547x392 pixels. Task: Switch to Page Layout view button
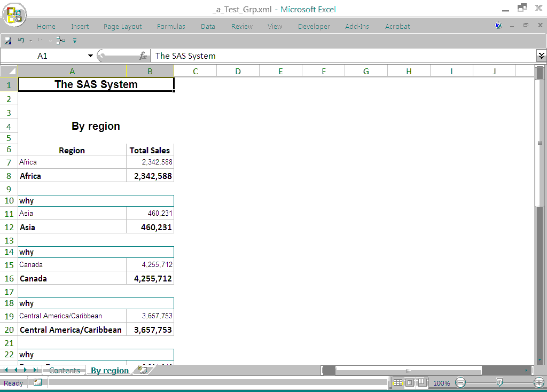coord(410,383)
